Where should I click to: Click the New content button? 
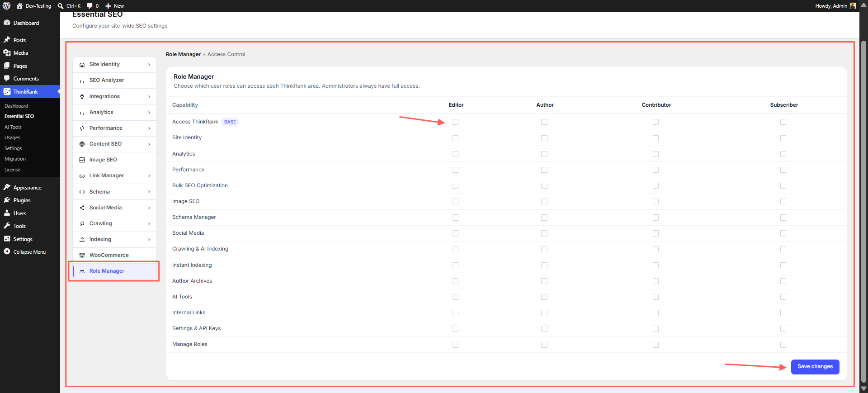(115, 6)
